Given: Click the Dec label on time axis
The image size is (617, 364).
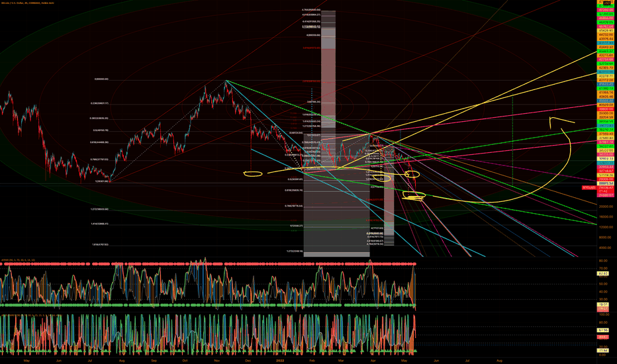Looking at the screenshot, I should [x=248, y=361].
